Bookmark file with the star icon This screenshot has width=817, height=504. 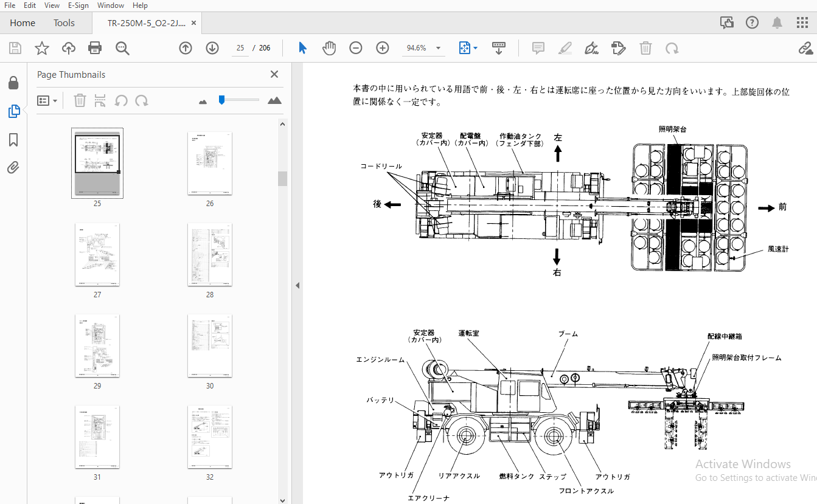point(41,48)
